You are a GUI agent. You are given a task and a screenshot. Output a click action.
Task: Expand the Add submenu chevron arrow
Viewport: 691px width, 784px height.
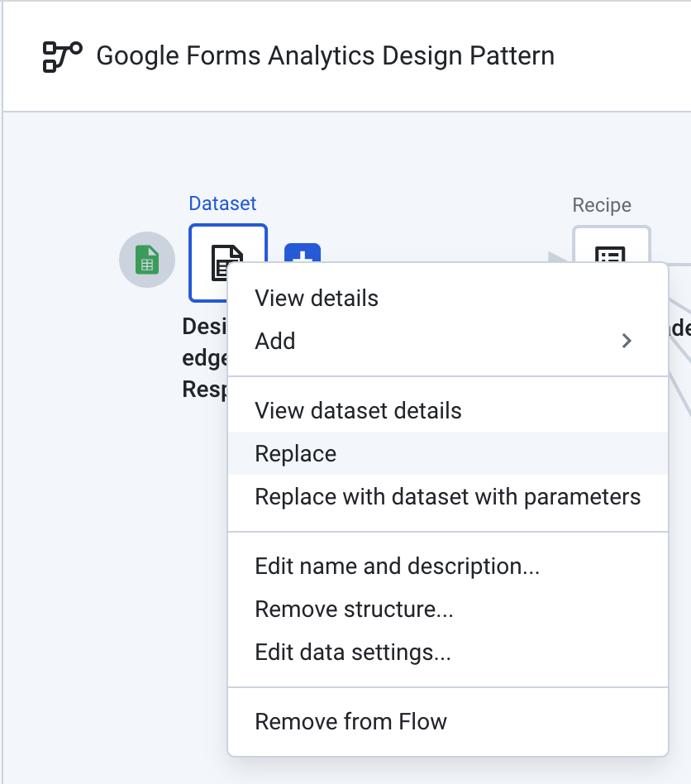click(627, 340)
